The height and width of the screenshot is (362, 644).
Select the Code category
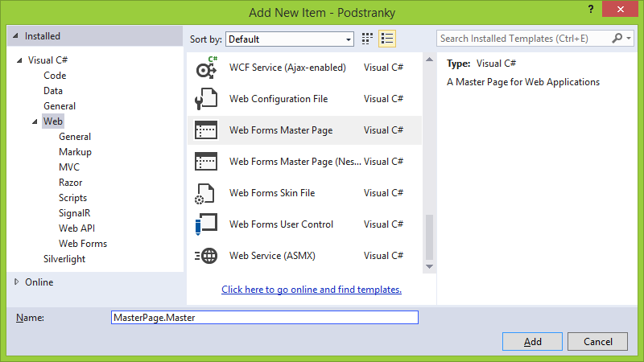55,76
